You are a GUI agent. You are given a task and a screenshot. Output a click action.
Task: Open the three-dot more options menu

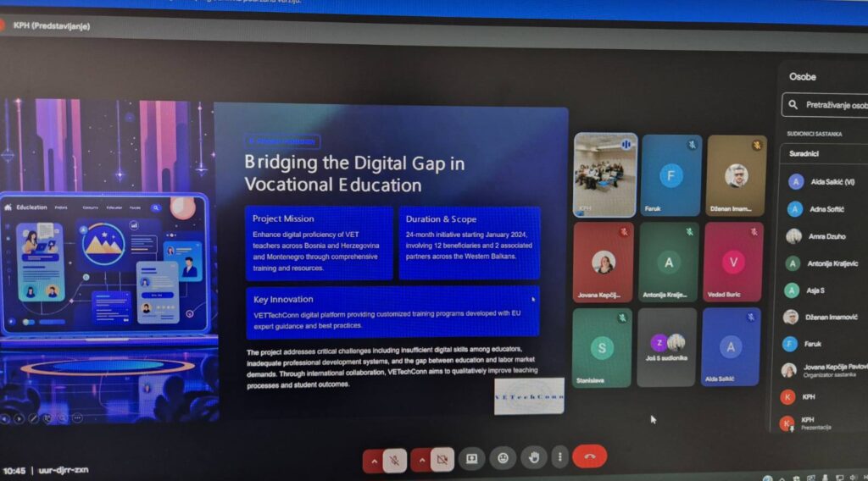click(559, 457)
